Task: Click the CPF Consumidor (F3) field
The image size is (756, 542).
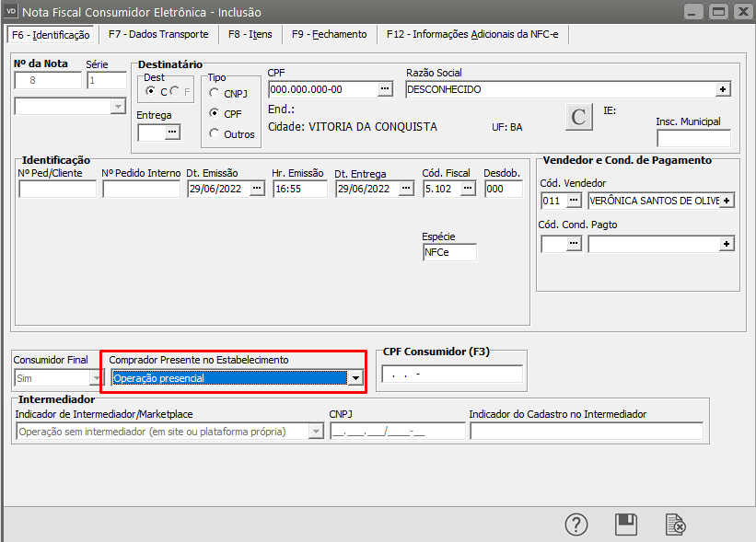Action: pos(451,375)
